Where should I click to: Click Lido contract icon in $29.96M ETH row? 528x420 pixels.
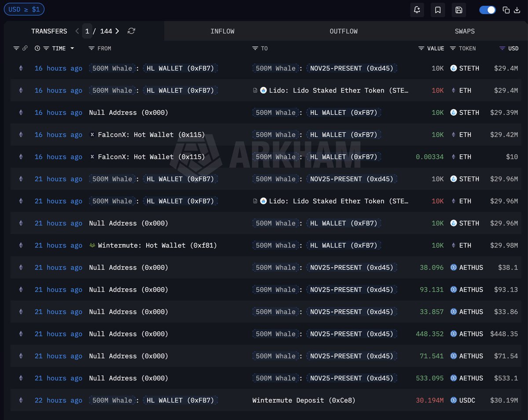point(255,201)
